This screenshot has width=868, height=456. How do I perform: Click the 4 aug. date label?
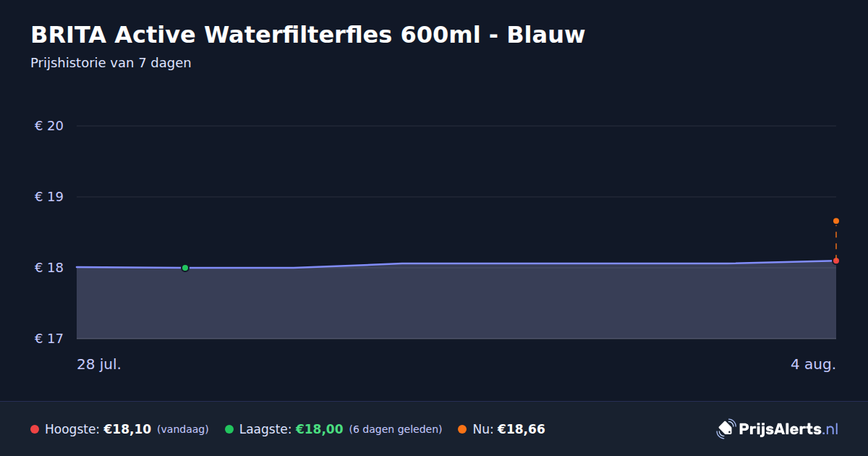(x=813, y=364)
